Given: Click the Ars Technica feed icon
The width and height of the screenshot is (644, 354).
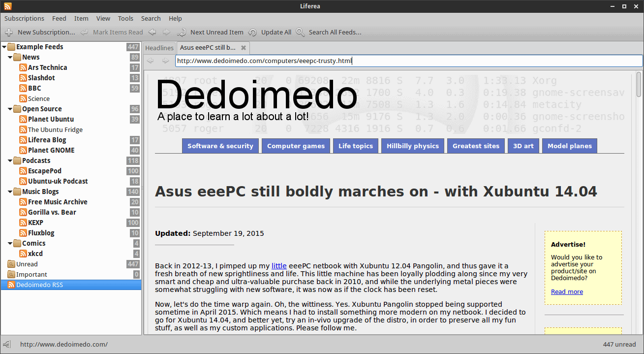Looking at the screenshot, I should [23, 67].
